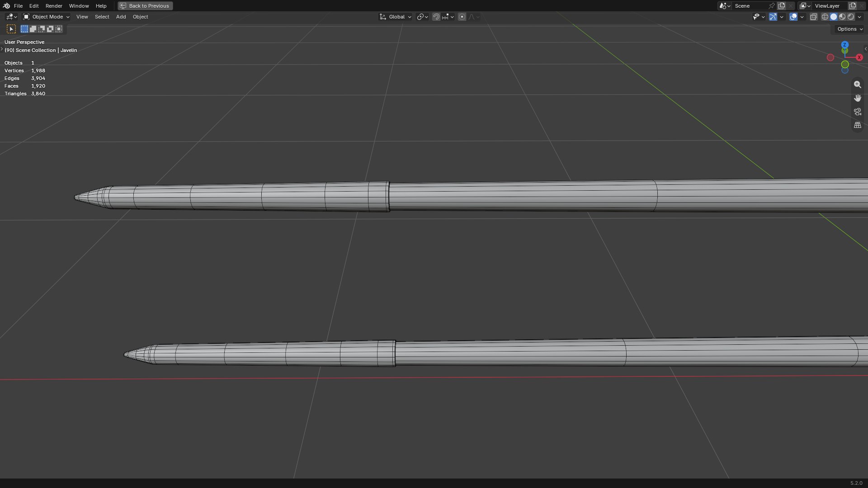Switch perspective/orthographic with the grid icon

tap(858, 125)
